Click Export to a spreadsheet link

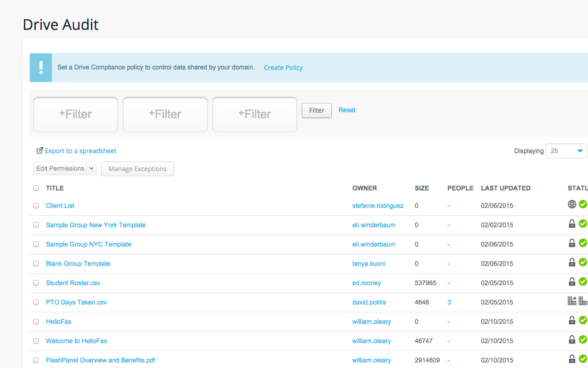(x=81, y=151)
